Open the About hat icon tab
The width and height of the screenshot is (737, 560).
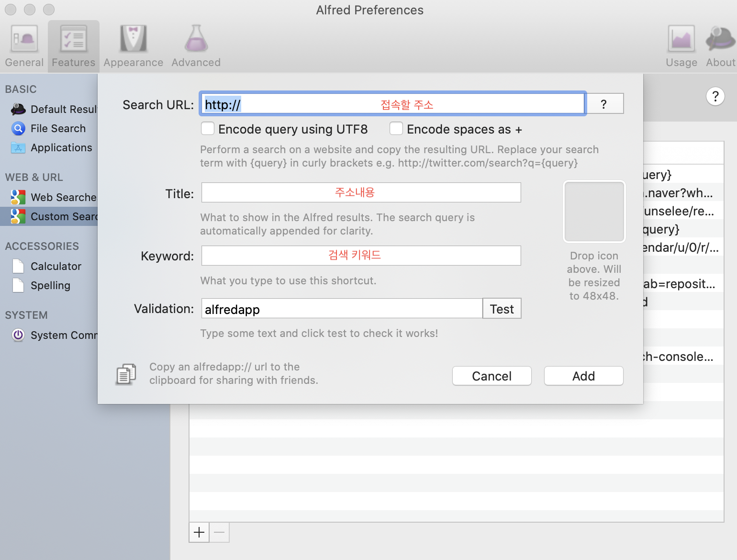(720, 46)
